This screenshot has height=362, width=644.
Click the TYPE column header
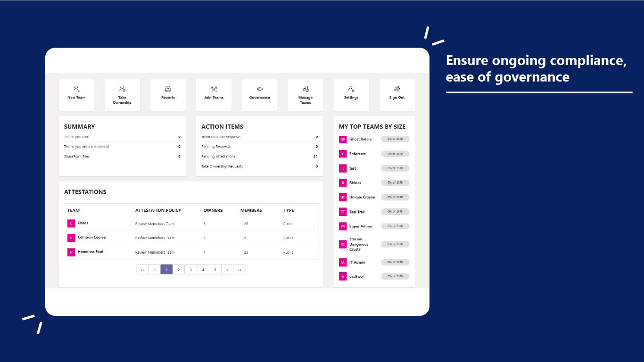click(x=289, y=210)
